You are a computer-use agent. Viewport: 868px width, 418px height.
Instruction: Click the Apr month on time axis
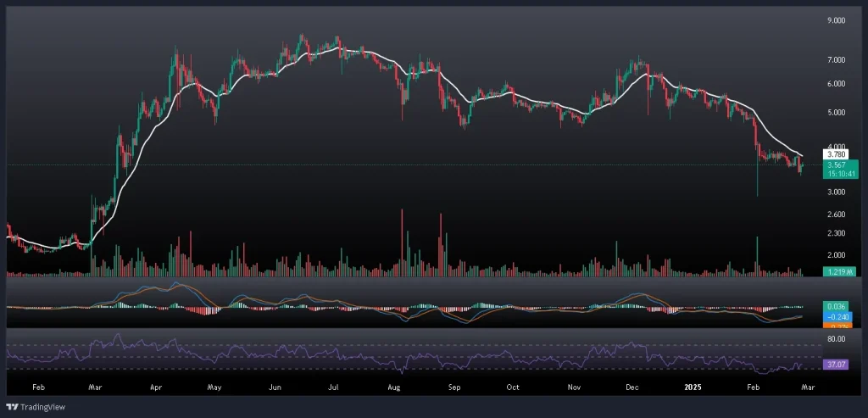click(155, 386)
